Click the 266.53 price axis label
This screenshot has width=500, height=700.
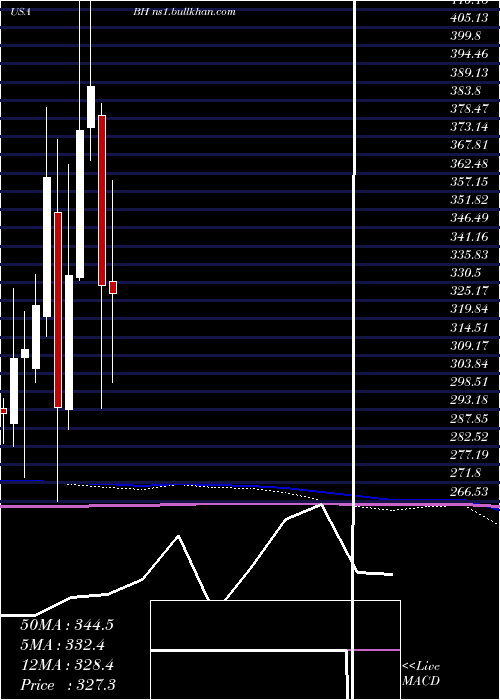click(x=469, y=491)
